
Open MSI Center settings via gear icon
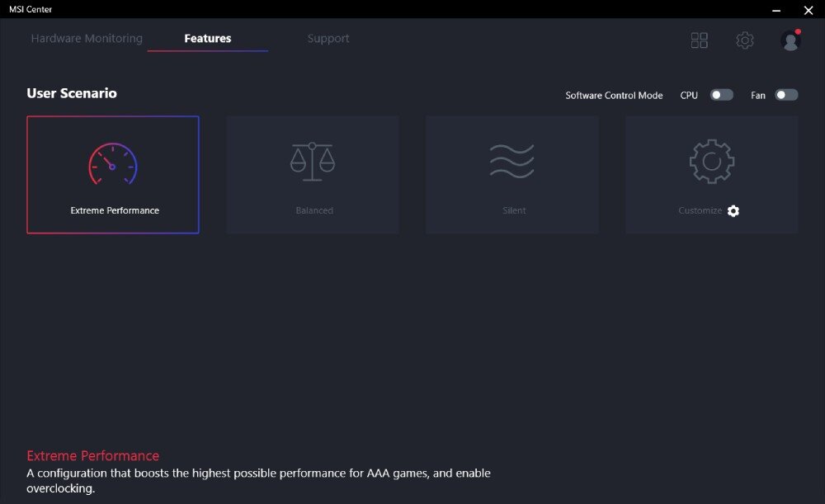click(x=745, y=40)
